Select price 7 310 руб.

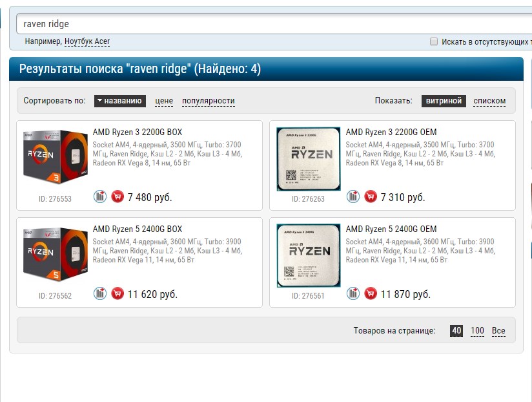point(403,197)
